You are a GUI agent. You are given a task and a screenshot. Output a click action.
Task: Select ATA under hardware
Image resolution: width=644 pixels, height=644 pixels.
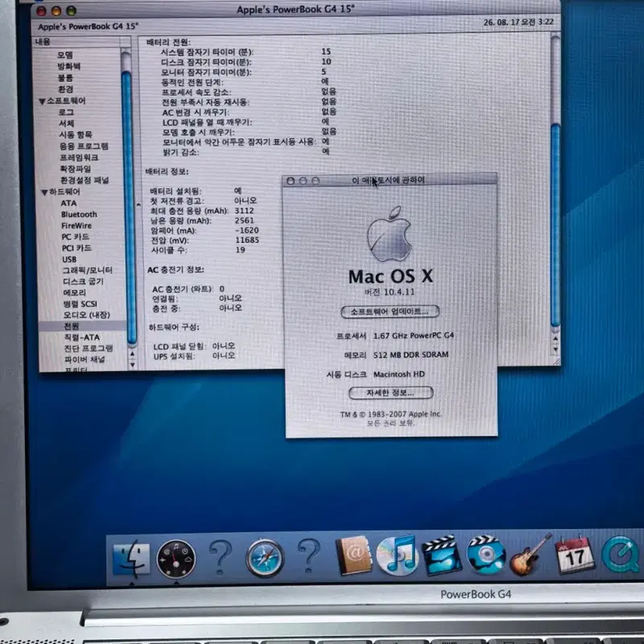coord(68,204)
